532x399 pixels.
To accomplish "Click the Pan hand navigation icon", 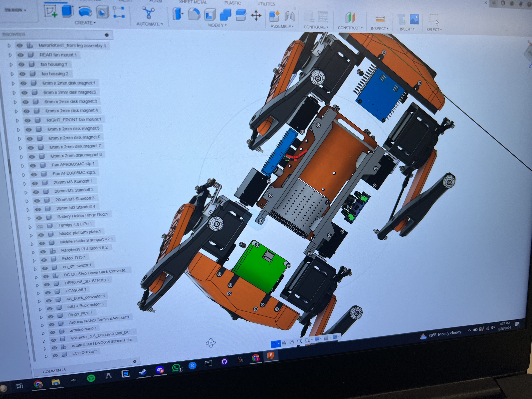I will (292, 342).
